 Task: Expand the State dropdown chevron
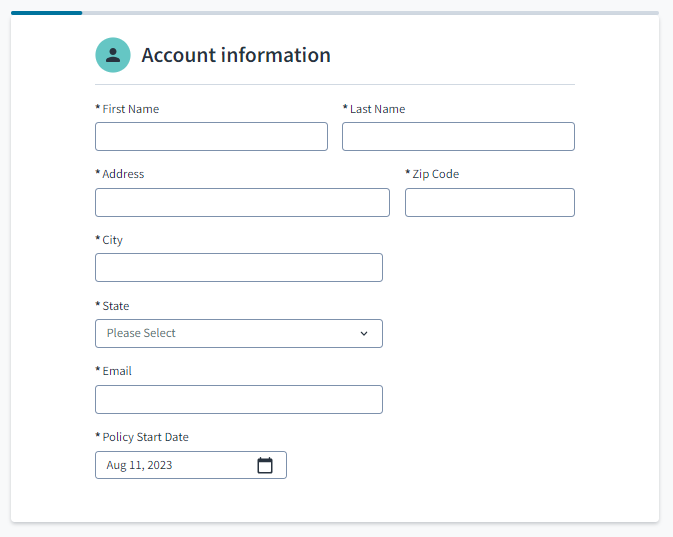click(x=364, y=334)
